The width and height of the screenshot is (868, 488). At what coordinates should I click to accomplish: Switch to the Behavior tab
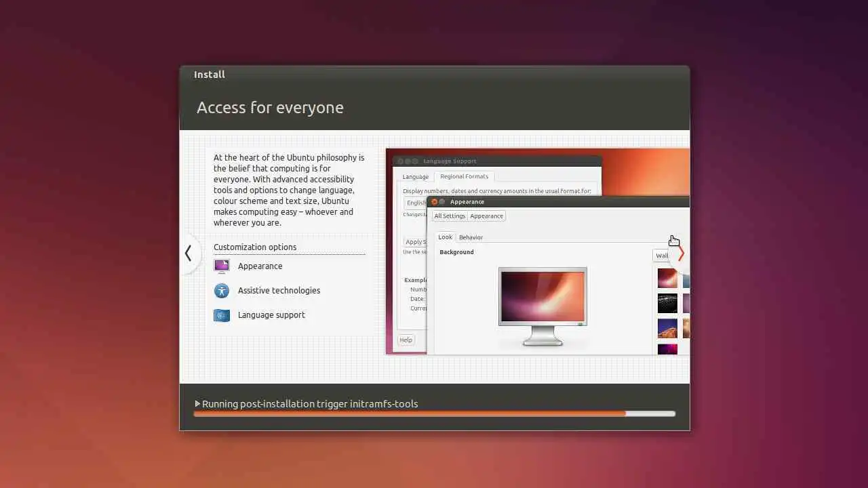tap(471, 237)
